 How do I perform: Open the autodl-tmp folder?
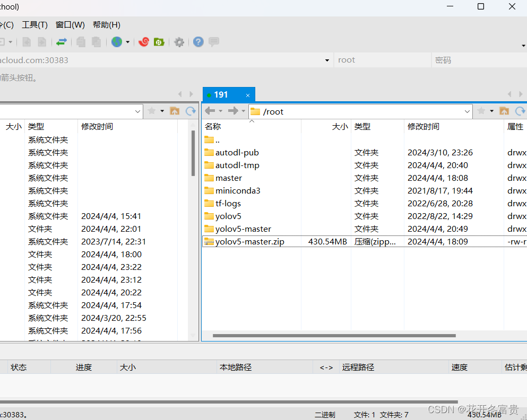[237, 165]
